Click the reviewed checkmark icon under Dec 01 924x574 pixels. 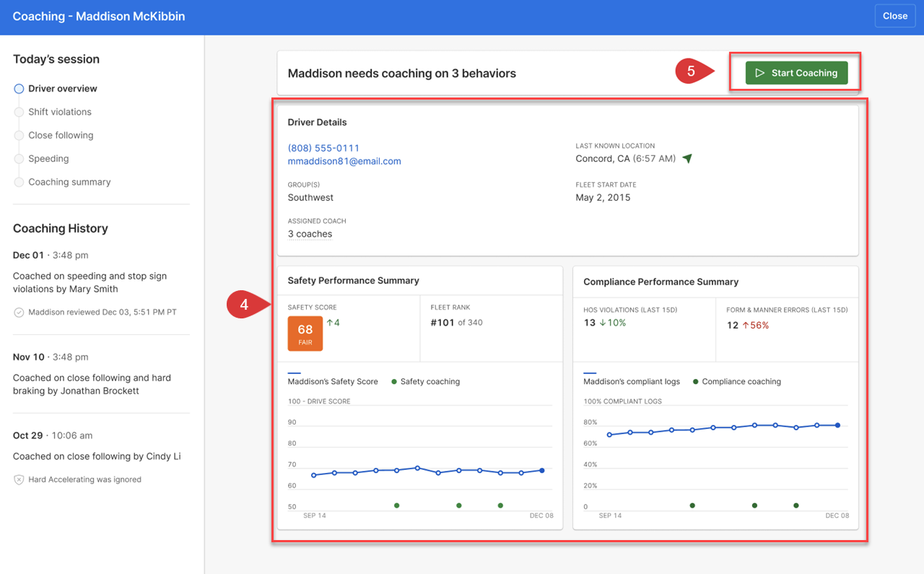19,313
